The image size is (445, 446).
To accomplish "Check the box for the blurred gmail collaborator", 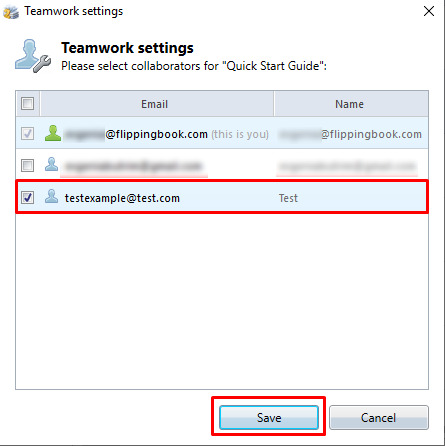I will 27,165.
